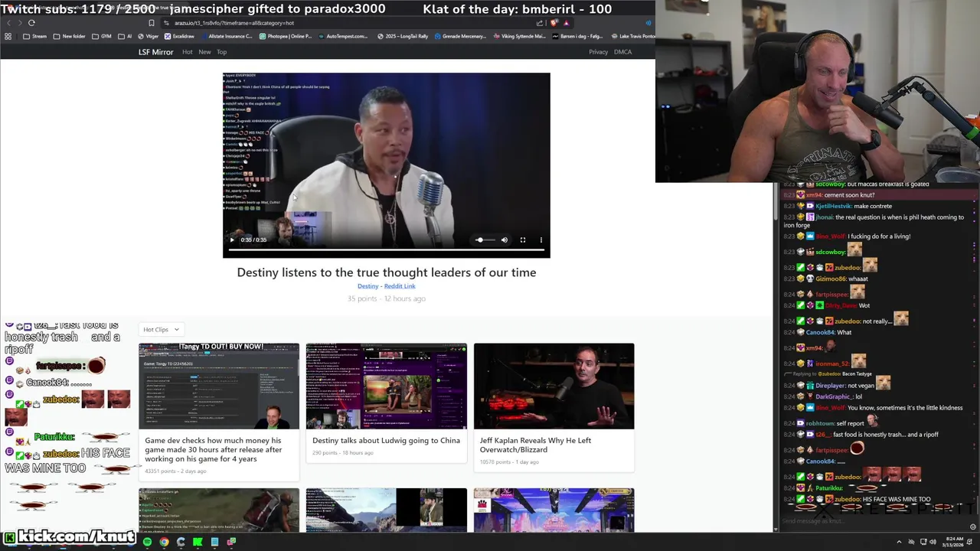Image resolution: width=980 pixels, height=551 pixels.
Task: Go to the LSF Mirror home link
Action: [x=155, y=52]
